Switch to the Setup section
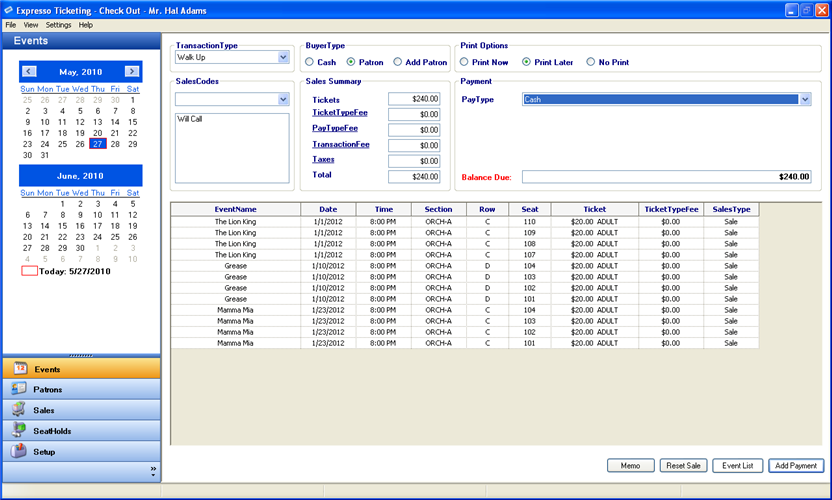Screen dimensions: 832x500 click(82, 451)
